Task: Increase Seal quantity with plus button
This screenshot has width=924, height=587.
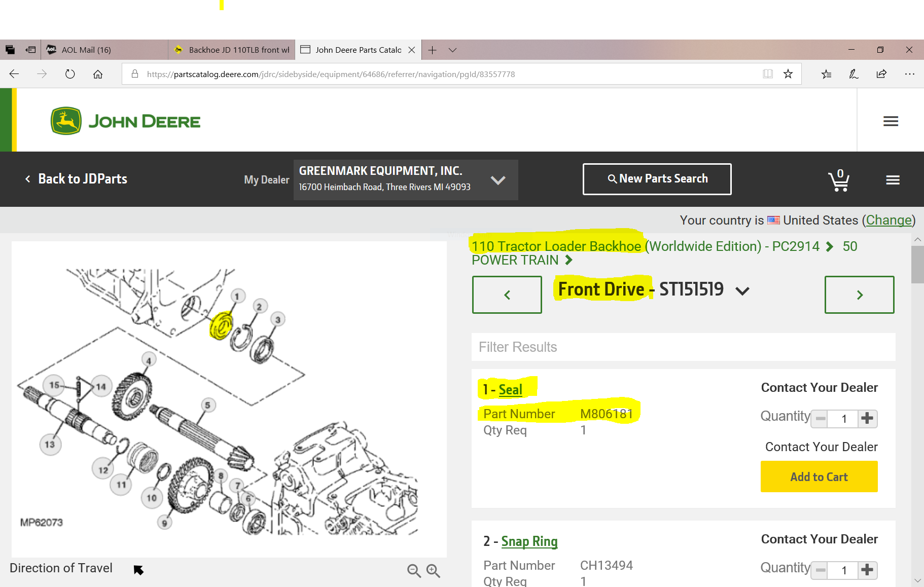Action: (x=867, y=419)
